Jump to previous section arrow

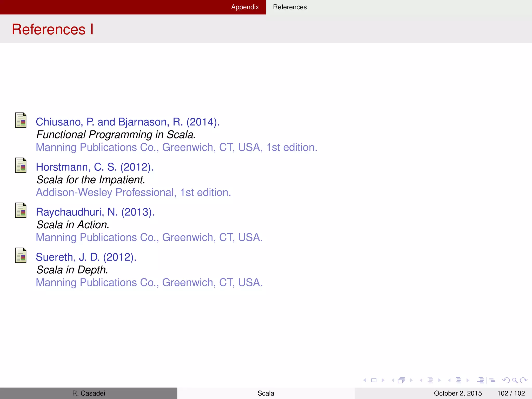pyautogui.click(x=449, y=380)
